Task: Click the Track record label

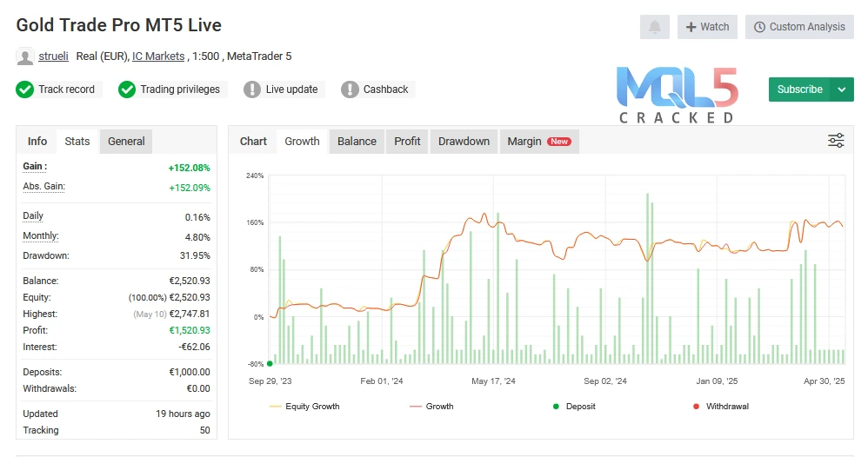Action: (x=66, y=89)
